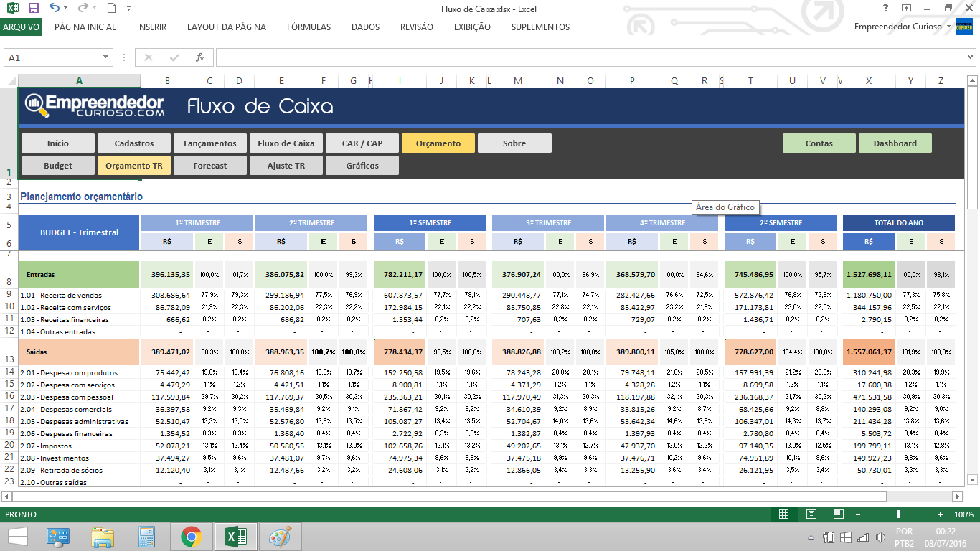Select Normal view icon in status bar

click(784, 514)
